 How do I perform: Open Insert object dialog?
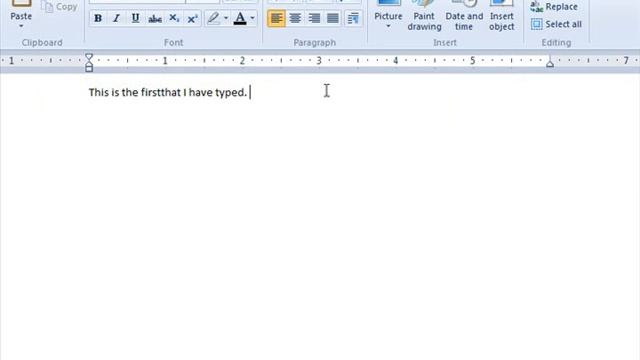pyautogui.click(x=502, y=16)
